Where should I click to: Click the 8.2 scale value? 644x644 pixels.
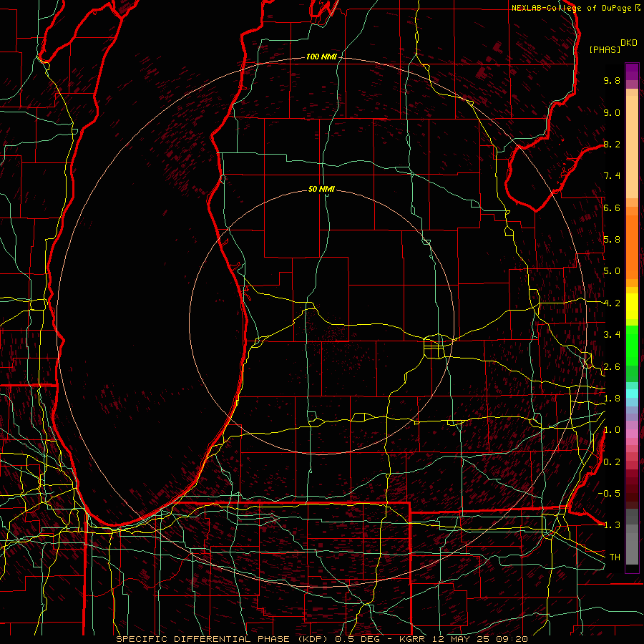click(x=612, y=144)
